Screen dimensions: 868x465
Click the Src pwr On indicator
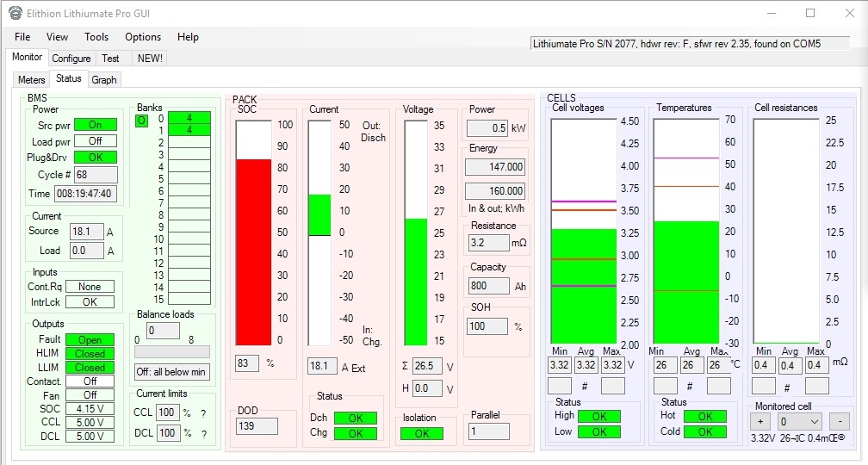click(96, 125)
